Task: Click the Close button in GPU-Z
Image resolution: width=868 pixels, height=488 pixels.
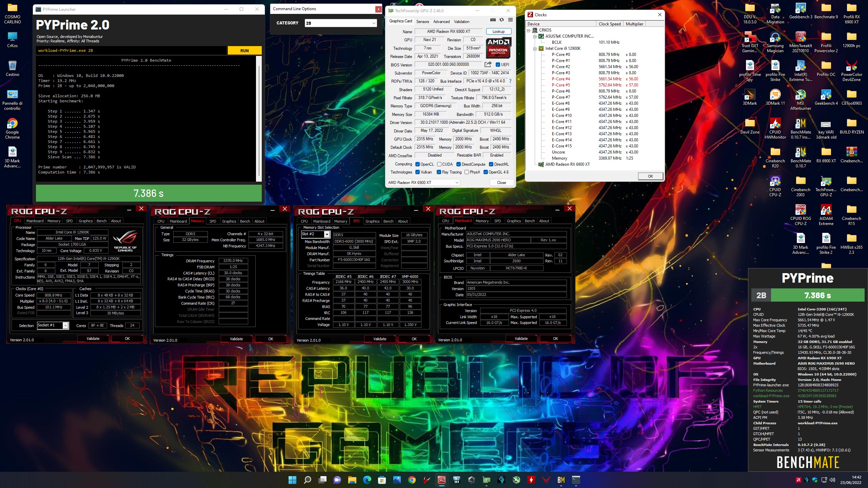Action: coord(501,183)
